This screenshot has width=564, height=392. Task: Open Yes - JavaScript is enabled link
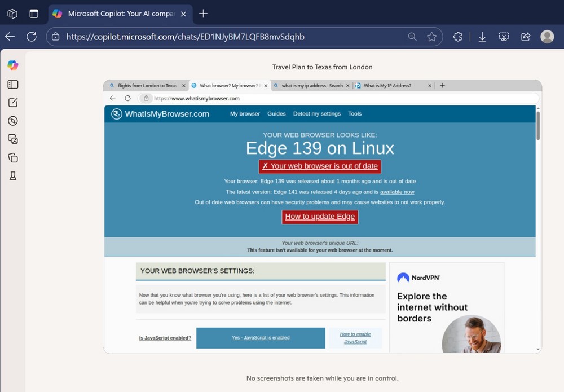(261, 338)
